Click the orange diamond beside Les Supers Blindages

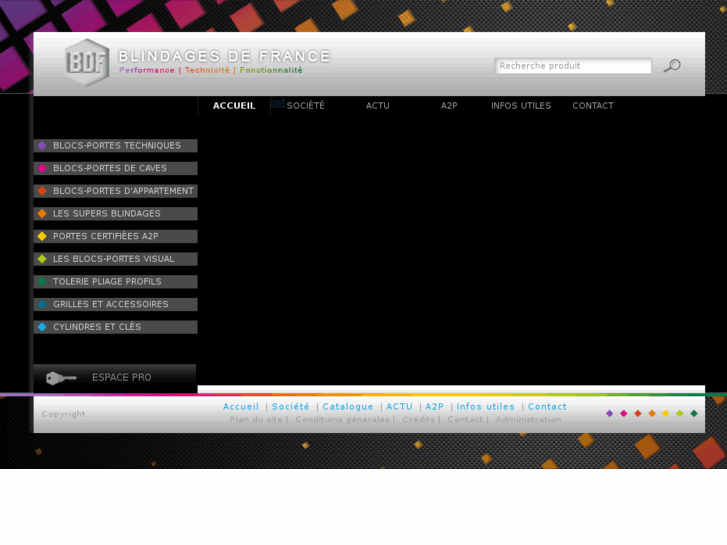point(42,214)
